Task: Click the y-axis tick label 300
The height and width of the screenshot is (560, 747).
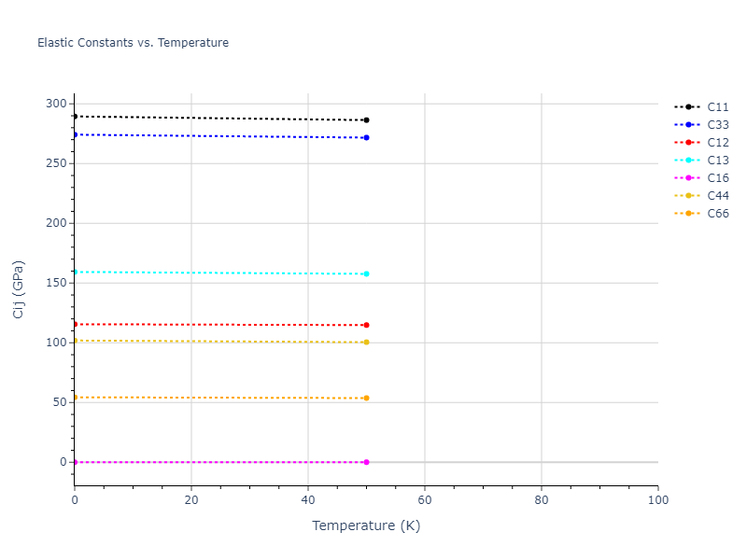Action: [x=56, y=104]
